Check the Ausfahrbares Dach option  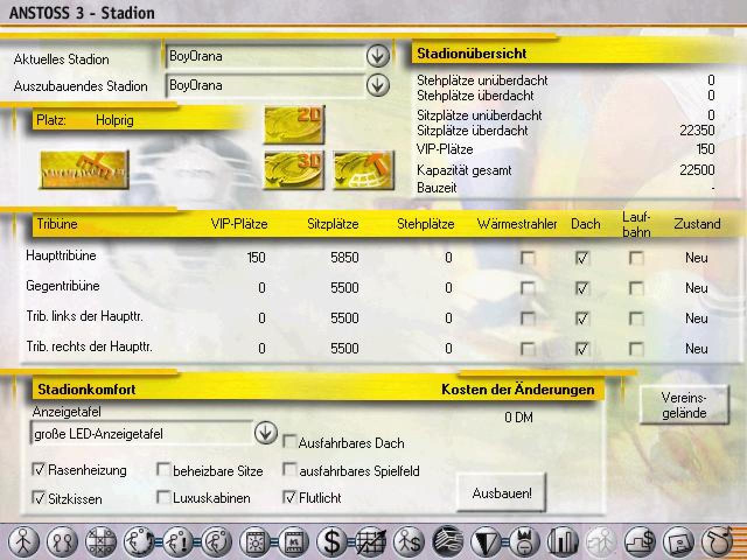289,442
